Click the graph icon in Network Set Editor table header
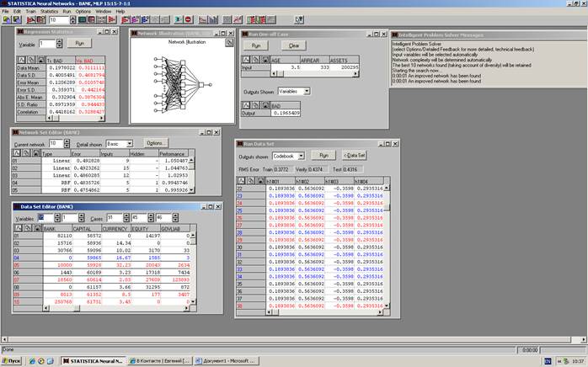Screen dimensions: 588x367 pos(17,153)
